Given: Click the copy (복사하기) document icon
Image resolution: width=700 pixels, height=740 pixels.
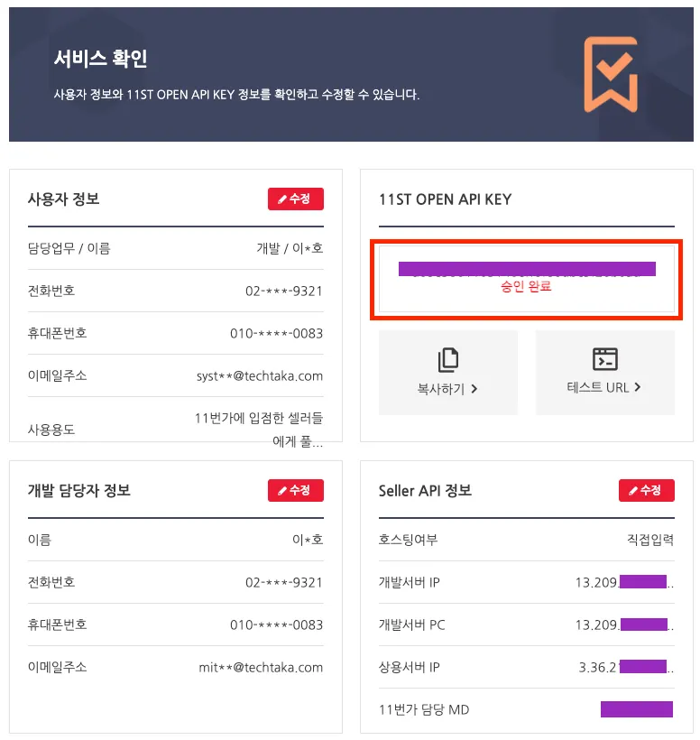Looking at the screenshot, I should pyautogui.click(x=448, y=360).
